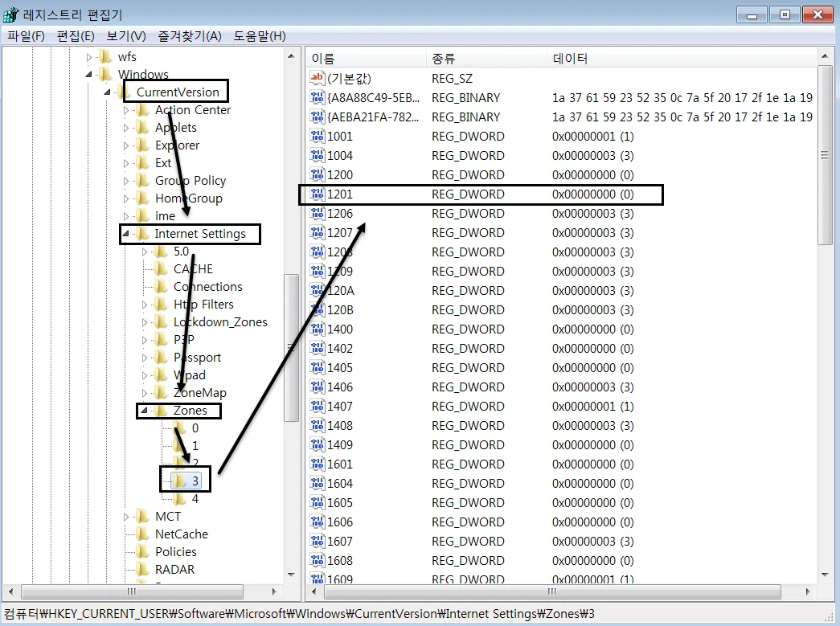
Task: Select the 1206 DWORD value icon
Action: point(318,213)
